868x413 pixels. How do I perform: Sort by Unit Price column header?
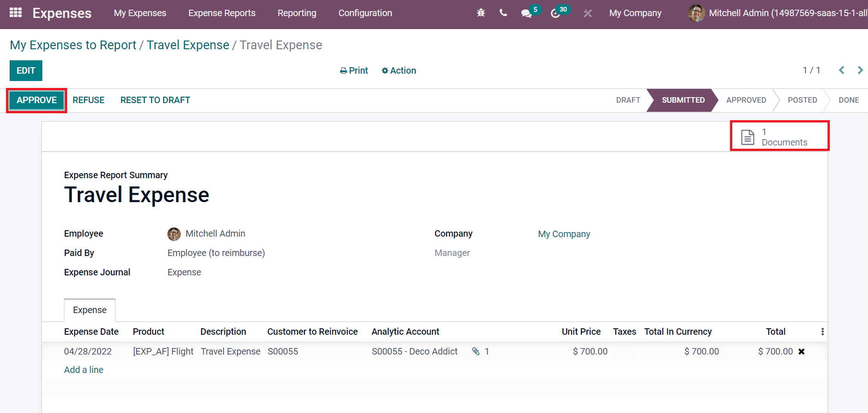pyautogui.click(x=581, y=332)
